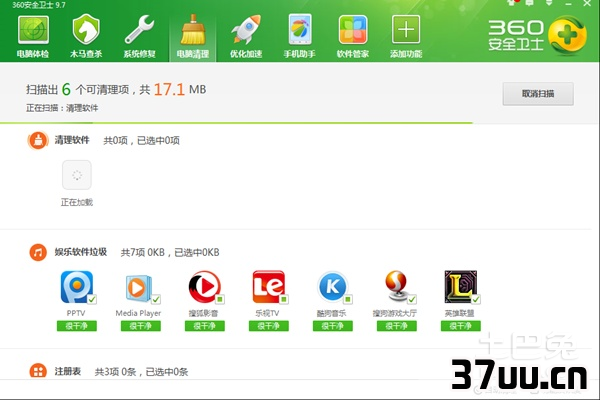
Task: Click 添加功能 add features
Action: pos(406,37)
